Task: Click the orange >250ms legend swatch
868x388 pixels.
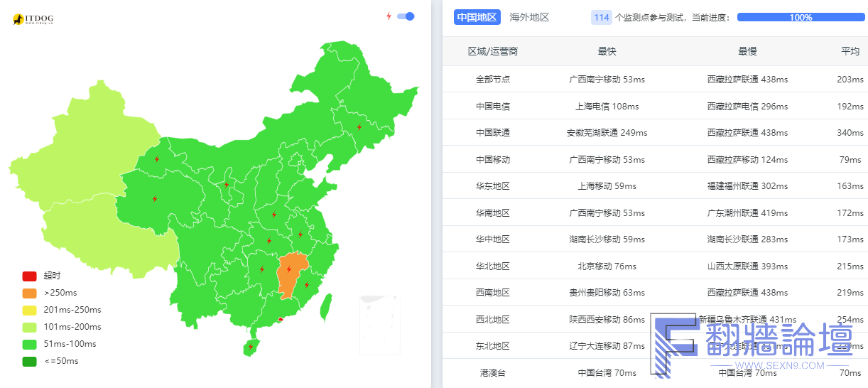Action: (29, 293)
